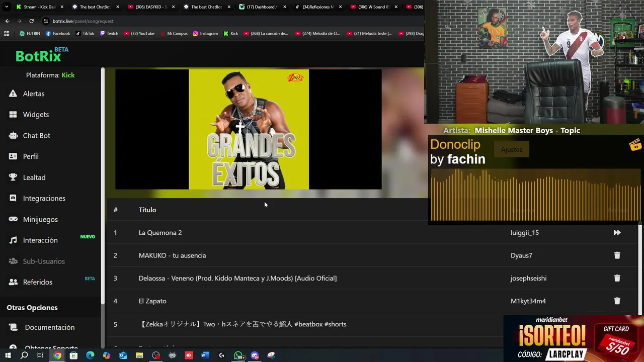
Task: Click requester name Dyaus7
Action: (521, 255)
